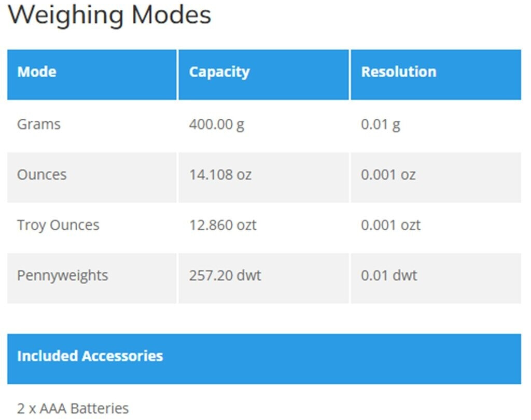Viewport: 531px width, 420px height.
Task: Click the 400.00 g capacity value
Action: (216, 124)
